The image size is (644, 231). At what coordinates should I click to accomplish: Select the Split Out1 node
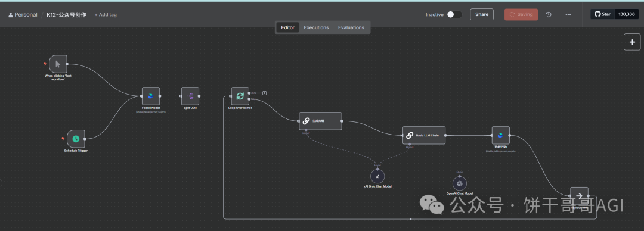point(190,96)
